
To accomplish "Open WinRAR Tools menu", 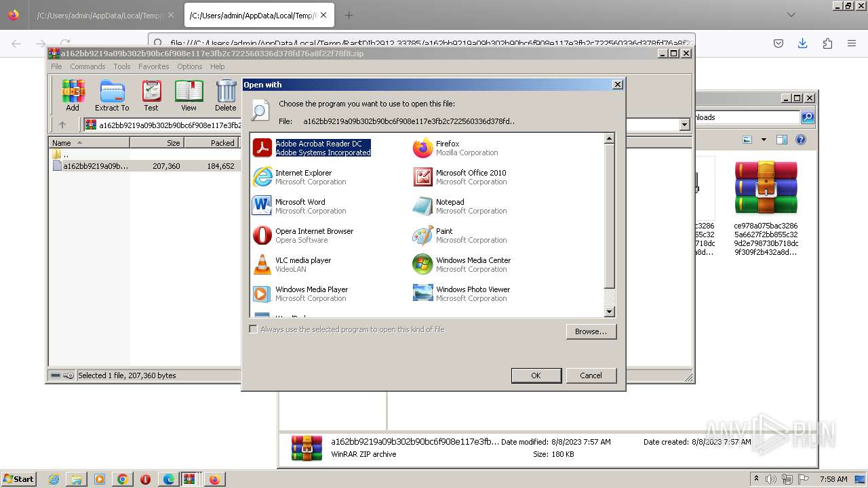I will [x=122, y=66].
